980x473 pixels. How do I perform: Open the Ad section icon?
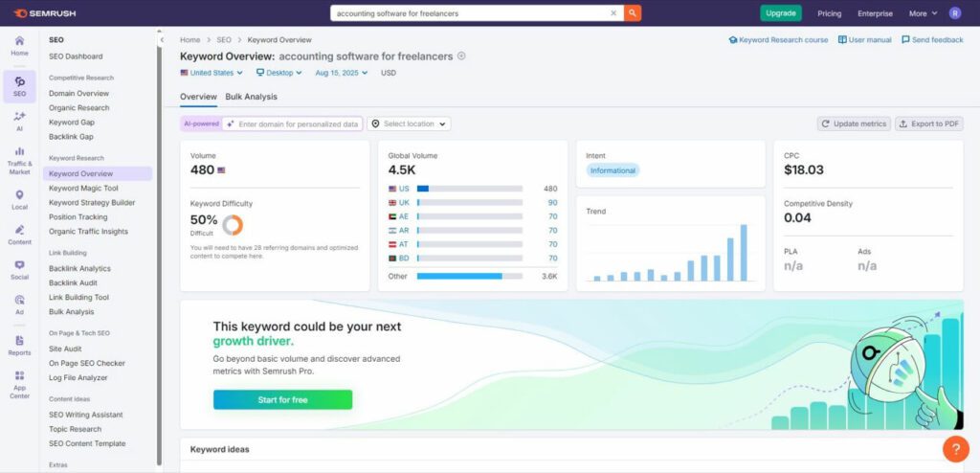pyautogui.click(x=19, y=304)
